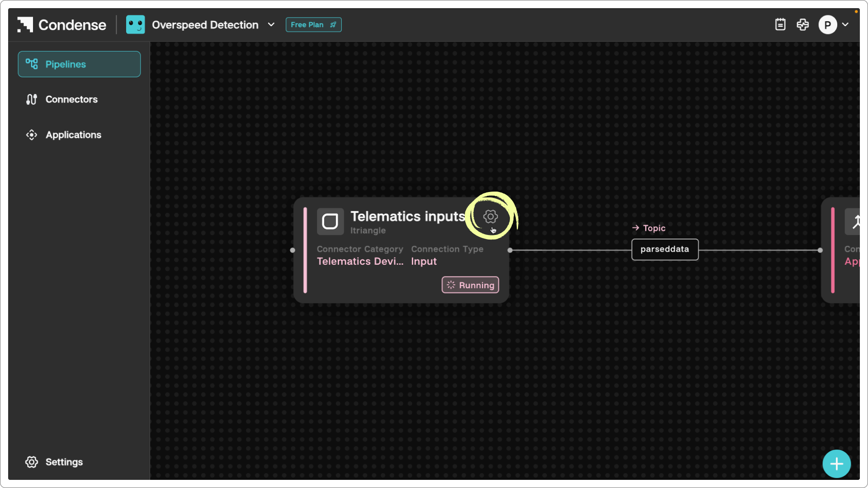This screenshot has width=868, height=488.
Task: Click the Telematics inputs square connector icon
Action: (330, 221)
